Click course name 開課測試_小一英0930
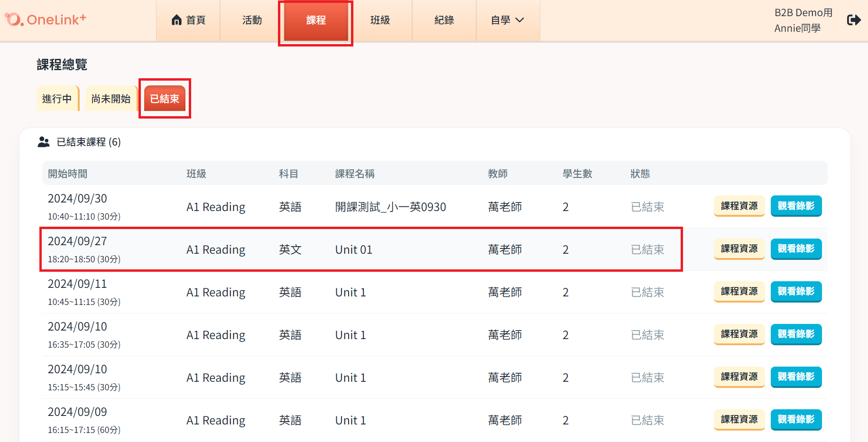This screenshot has width=868, height=442. (x=391, y=207)
